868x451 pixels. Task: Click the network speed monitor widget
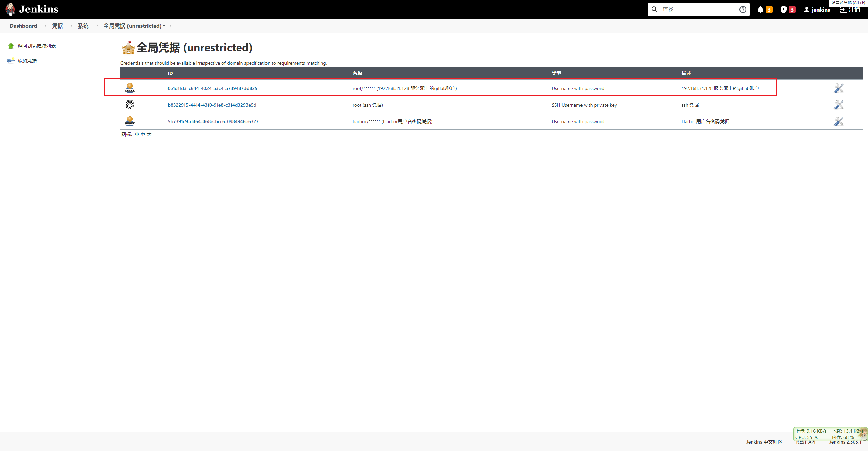[830, 434]
